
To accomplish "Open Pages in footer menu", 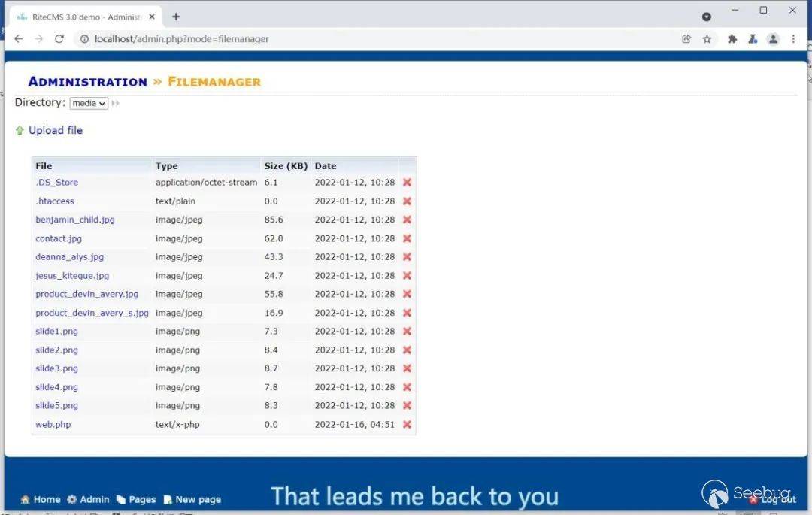I will point(136,499).
